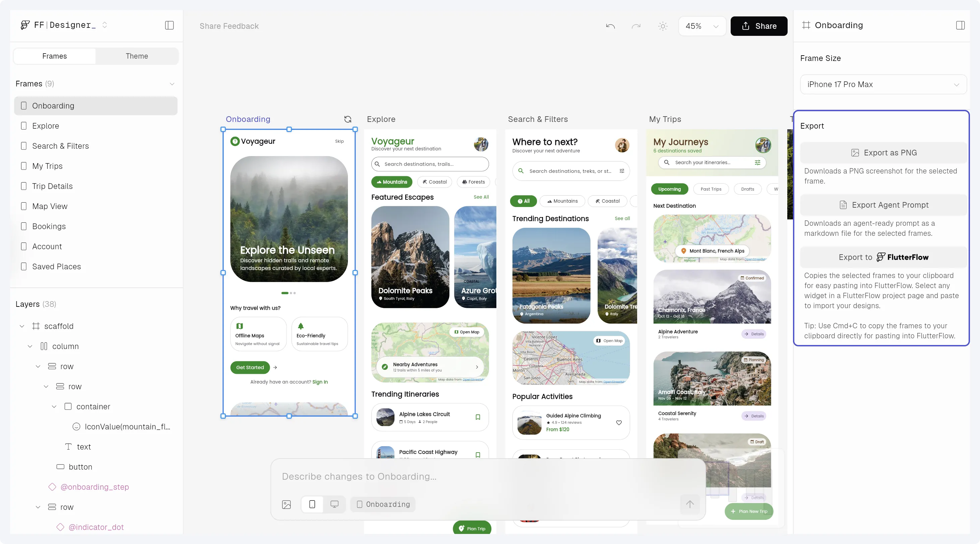Open the iPhone 17 Pro Max frame size dropdown
Image resolution: width=980 pixels, height=544 pixels.
point(883,84)
